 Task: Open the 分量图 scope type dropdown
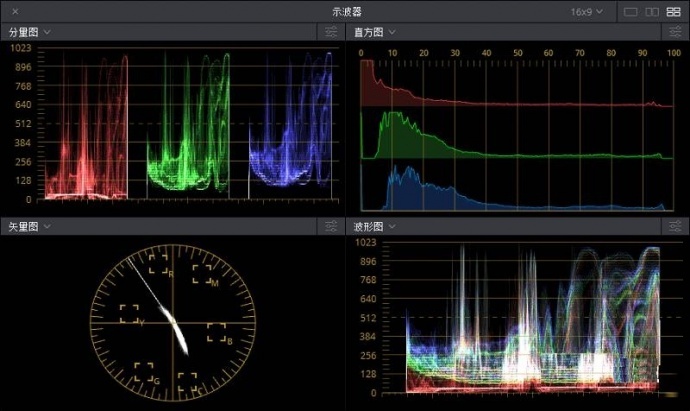(30, 32)
